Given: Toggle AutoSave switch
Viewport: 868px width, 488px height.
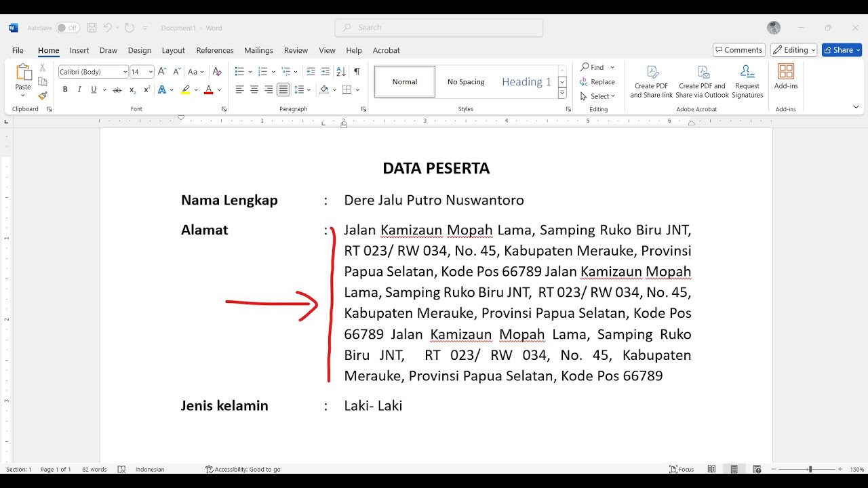Looking at the screenshot, I should click(68, 28).
